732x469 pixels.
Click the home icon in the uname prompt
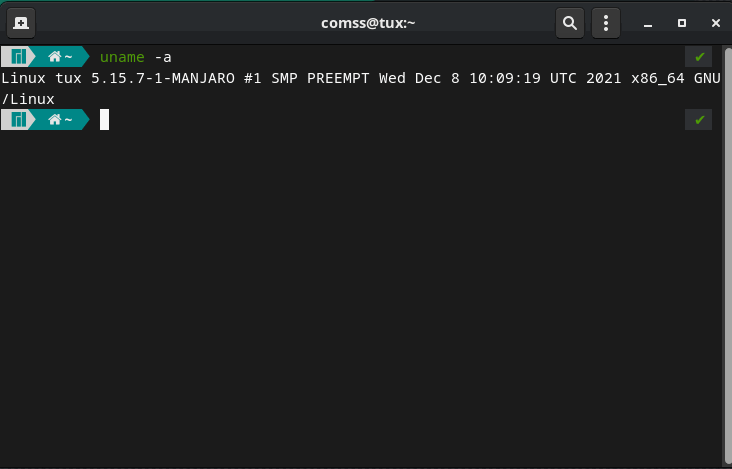[x=55, y=57]
